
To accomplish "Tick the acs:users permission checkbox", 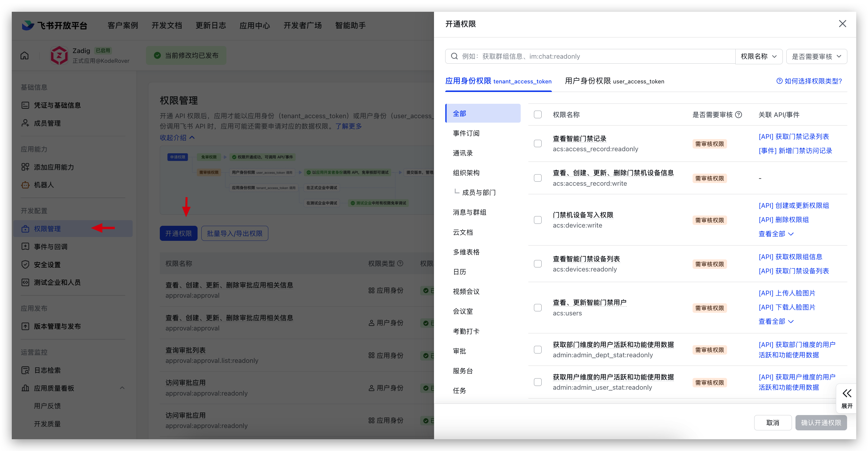I will pyautogui.click(x=538, y=307).
